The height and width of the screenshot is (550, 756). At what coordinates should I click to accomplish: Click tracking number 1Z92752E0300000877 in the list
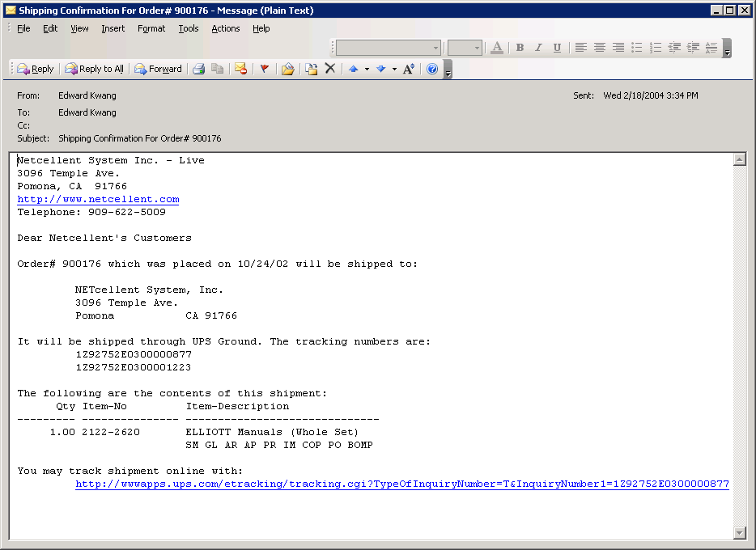coord(134,354)
